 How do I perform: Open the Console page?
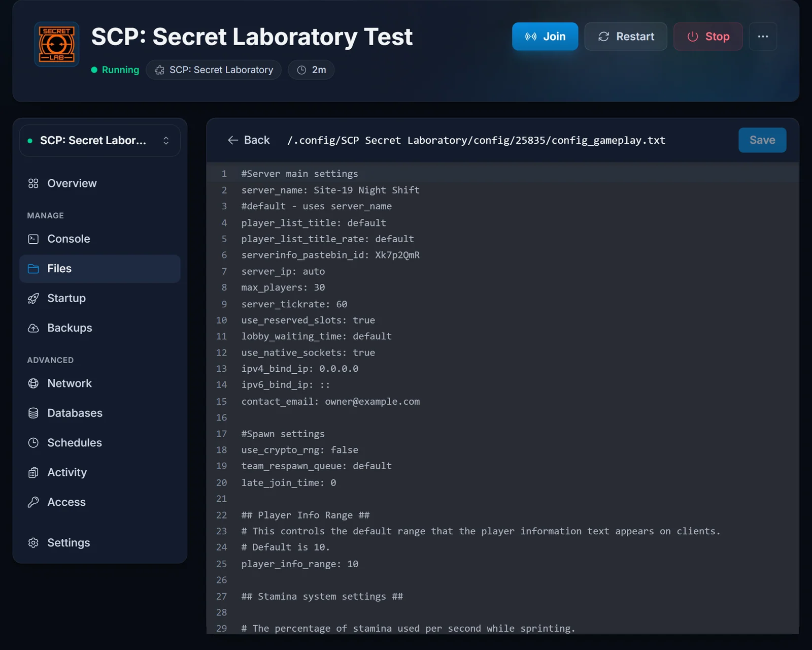[100, 239]
